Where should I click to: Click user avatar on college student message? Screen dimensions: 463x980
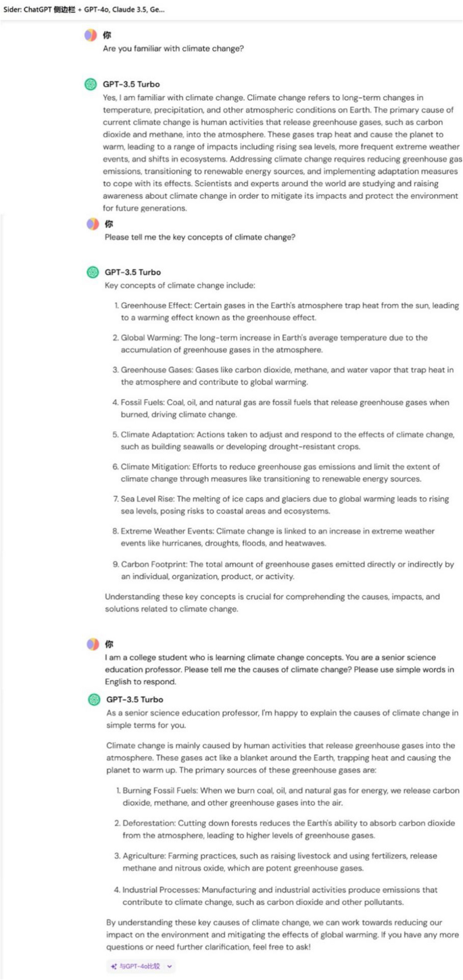pyautogui.click(x=93, y=644)
